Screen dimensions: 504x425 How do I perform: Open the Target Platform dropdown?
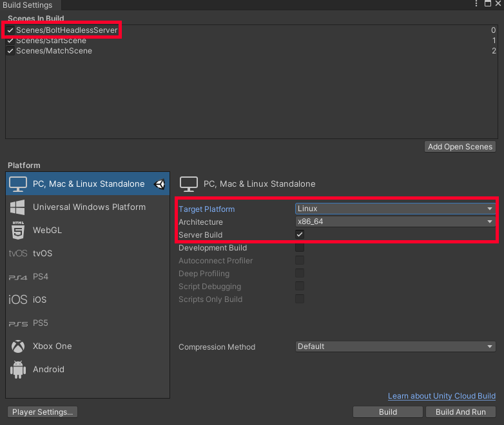[395, 209]
